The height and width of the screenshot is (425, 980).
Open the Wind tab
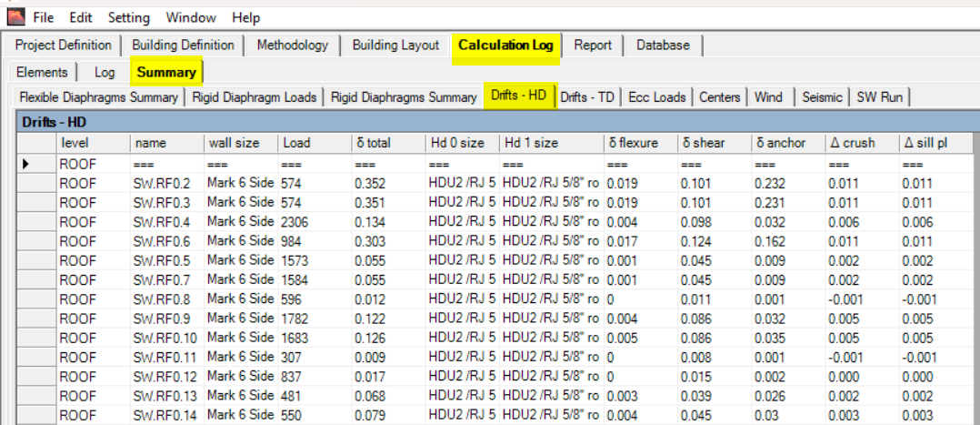(x=769, y=97)
